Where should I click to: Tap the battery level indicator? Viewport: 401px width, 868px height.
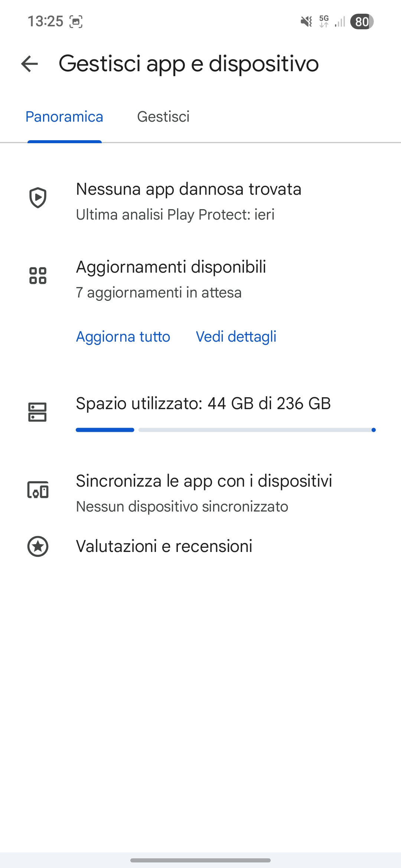pos(362,22)
